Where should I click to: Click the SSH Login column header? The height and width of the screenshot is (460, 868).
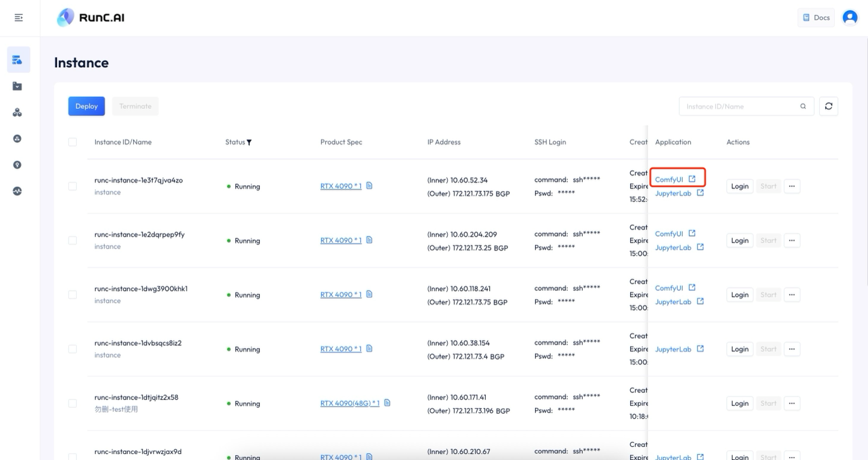(x=551, y=142)
